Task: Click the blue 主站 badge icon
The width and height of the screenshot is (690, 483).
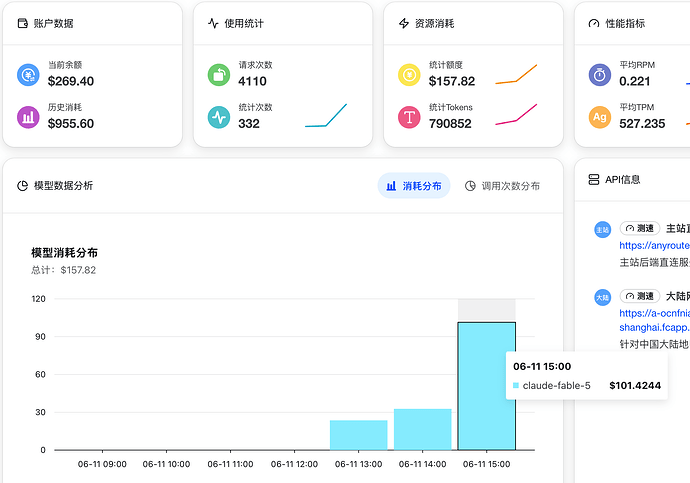Action: click(602, 230)
